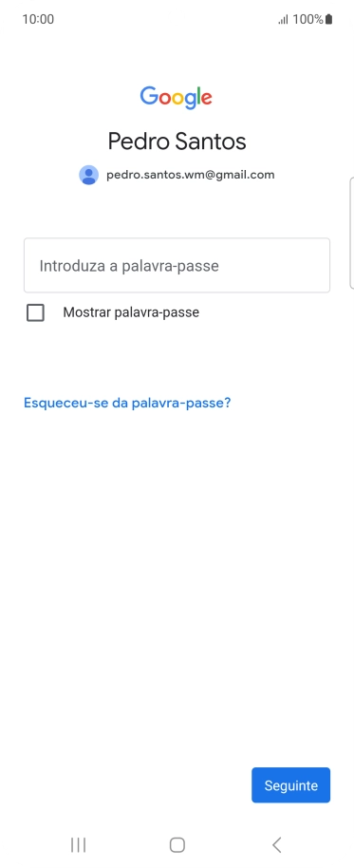The width and height of the screenshot is (354, 868).
Task: Focus the "Introduza a palavra-passe" field
Action: [177, 265]
